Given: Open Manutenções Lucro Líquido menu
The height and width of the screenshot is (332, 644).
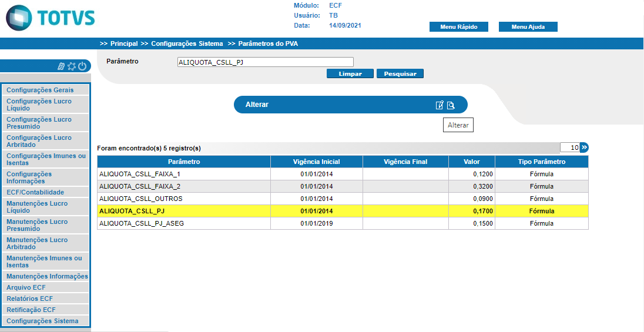Looking at the screenshot, I should (x=46, y=207).
